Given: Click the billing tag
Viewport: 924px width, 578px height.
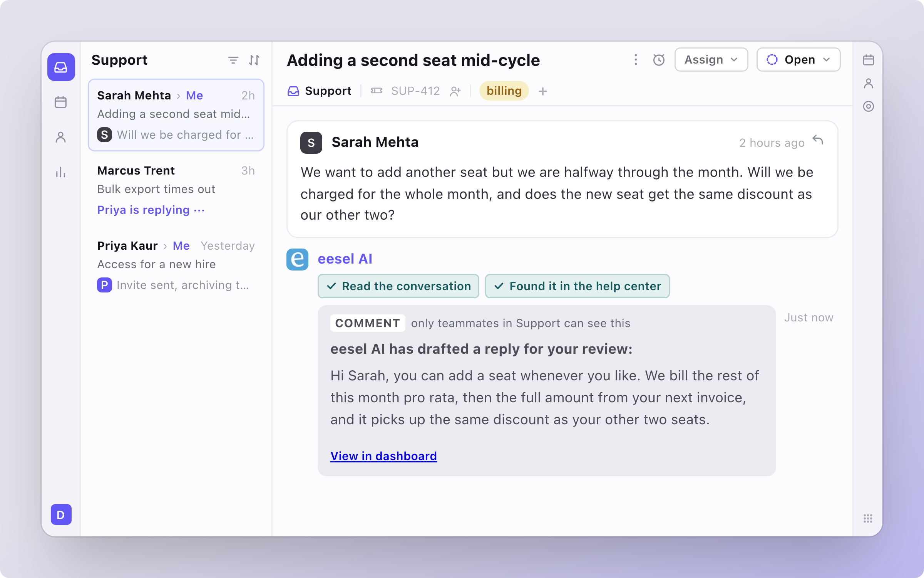Looking at the screenshot, I should pyautogui.click(x=504, y=91).
